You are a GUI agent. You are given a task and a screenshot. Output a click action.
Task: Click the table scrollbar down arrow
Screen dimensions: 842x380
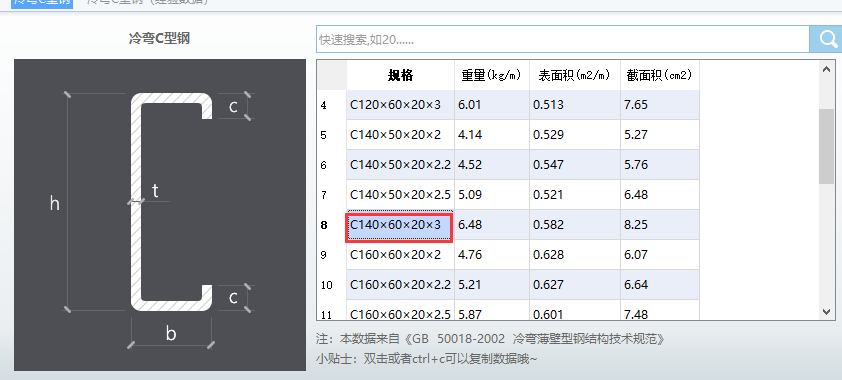826,312
